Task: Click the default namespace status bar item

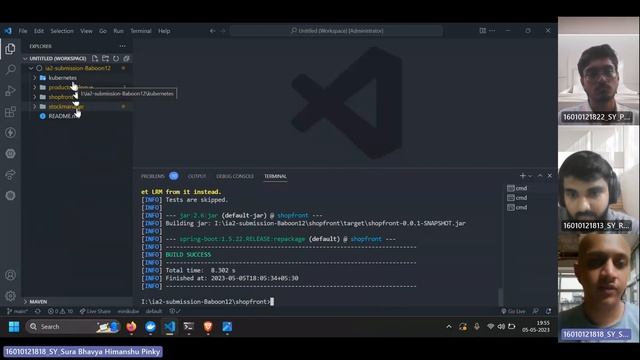Action: click(154, 311)
